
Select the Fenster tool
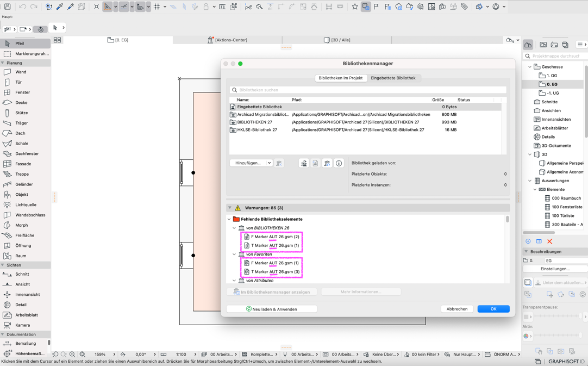pyautogui.click(x=26, y=92)
